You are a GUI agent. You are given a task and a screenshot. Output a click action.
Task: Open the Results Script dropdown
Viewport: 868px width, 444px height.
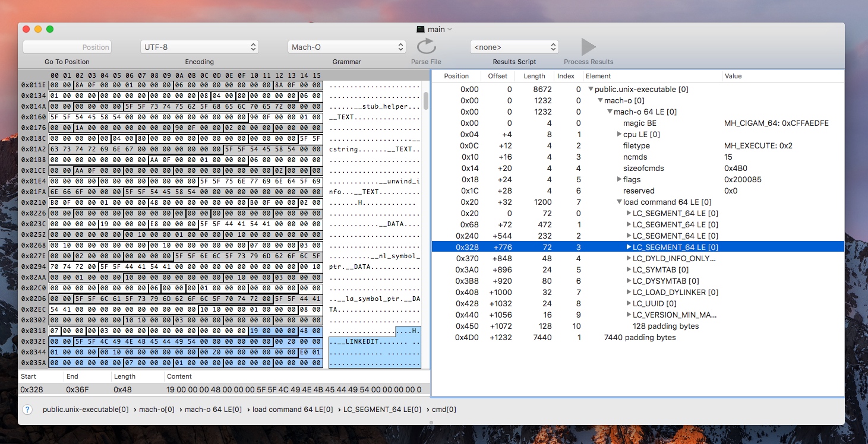(x=514, y=47)
